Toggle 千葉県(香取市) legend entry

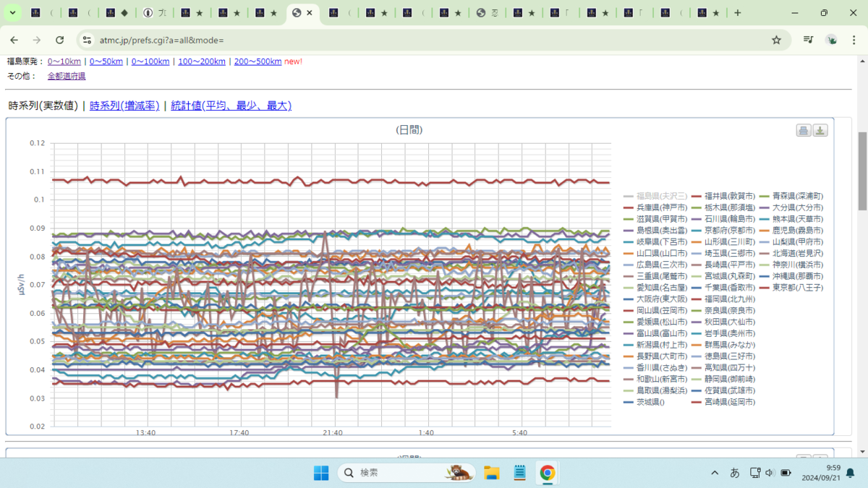(x=723, y=287)
